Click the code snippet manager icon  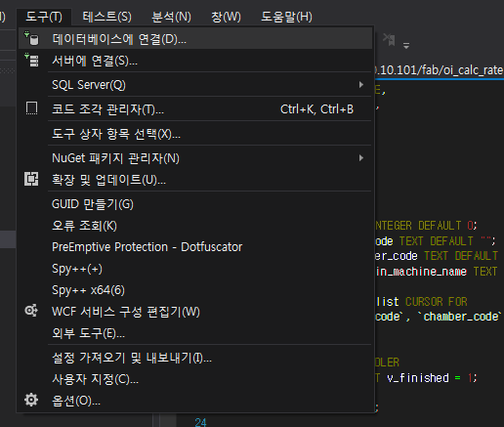(31, 108)
